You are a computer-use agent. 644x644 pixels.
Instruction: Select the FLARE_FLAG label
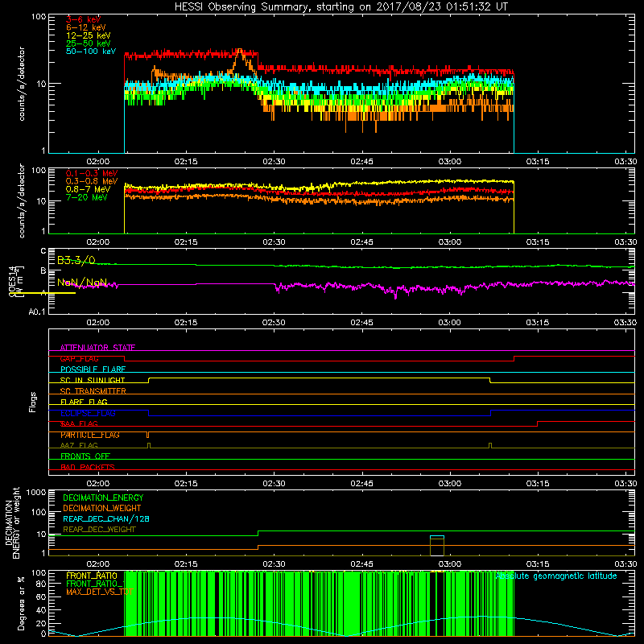tap(84, 402)
